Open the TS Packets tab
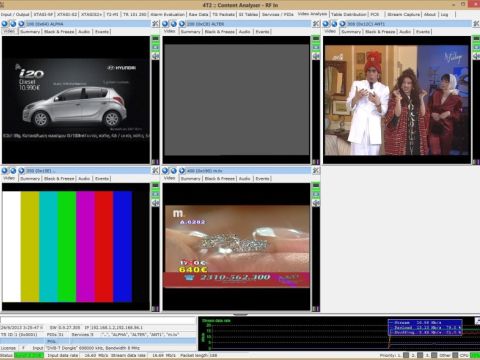 223,14
